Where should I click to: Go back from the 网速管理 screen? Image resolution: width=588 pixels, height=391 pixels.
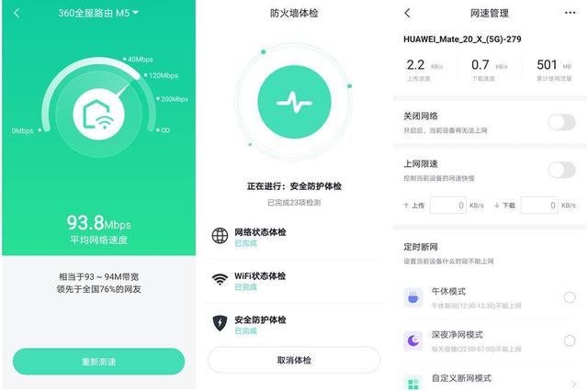(408, 14)
